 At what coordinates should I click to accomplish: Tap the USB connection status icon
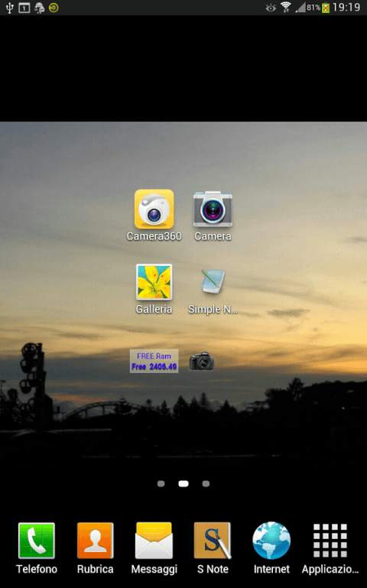coord(10,8)
